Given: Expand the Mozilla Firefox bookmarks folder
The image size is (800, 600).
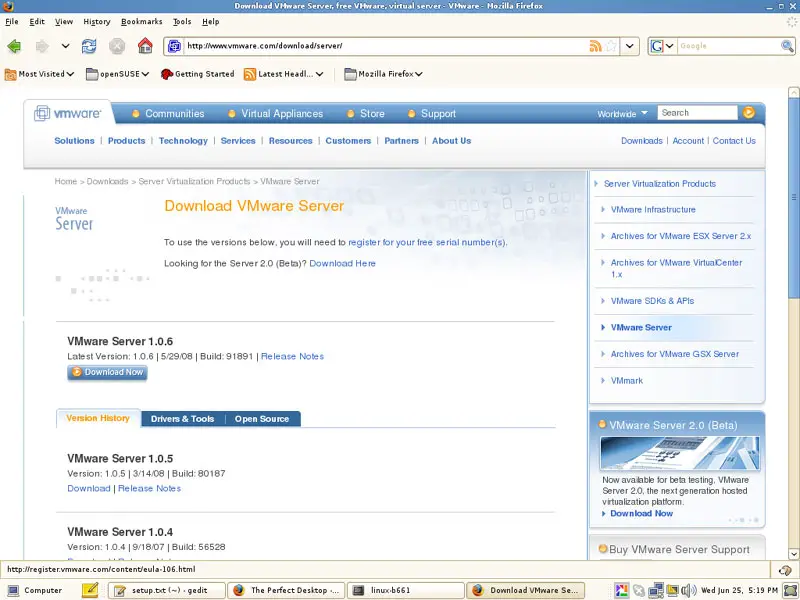Looking at the screenshot, I should tap(384, 74).
